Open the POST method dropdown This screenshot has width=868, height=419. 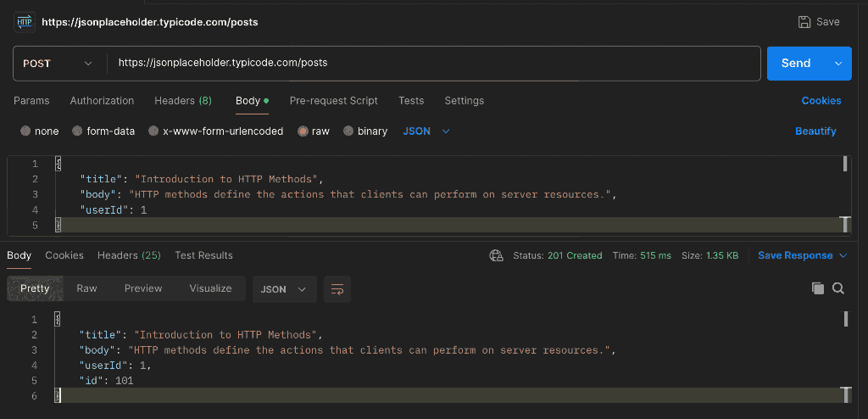[58, 63]
